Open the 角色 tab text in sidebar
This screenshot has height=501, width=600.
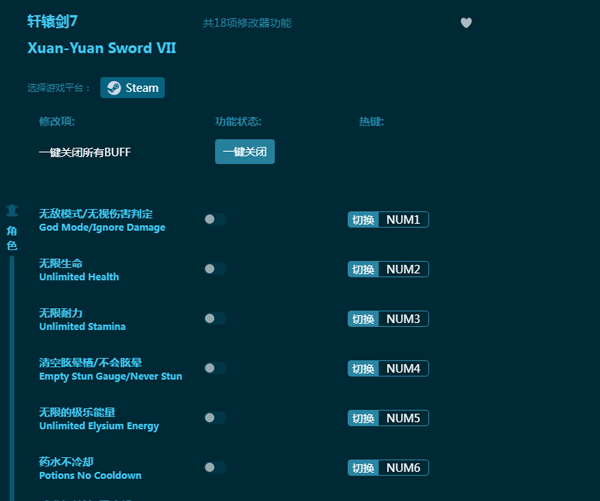click(12, 238)
